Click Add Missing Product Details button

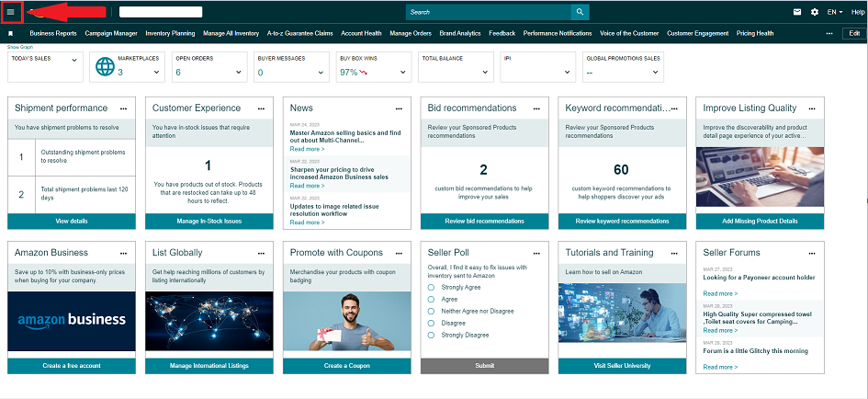coord(760,222)
